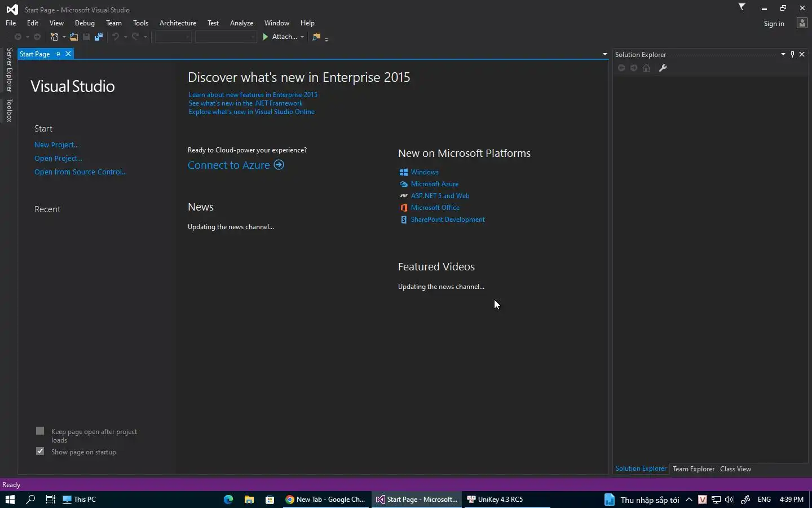This screenshot has height=508, width=812.
Task: Click the taskbar volume speaker icon
Action: point(729,500)
